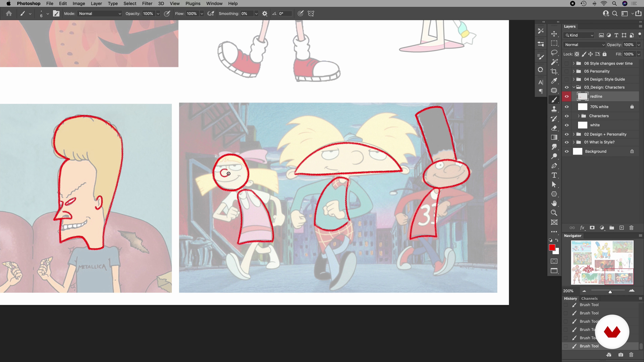Show the 05 Personality group
Screen dimensions: 644x362
(567, 71)
